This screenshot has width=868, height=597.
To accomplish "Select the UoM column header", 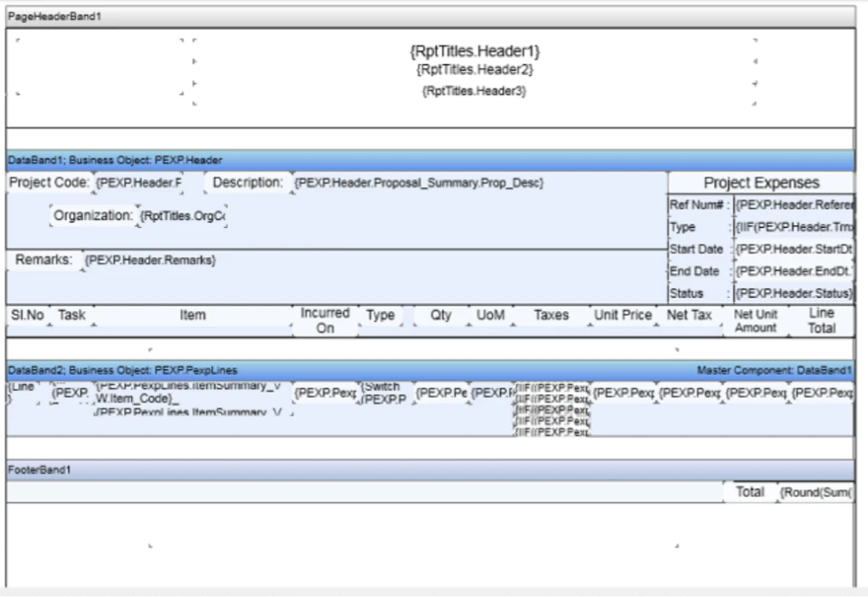I will pos(490,315).
